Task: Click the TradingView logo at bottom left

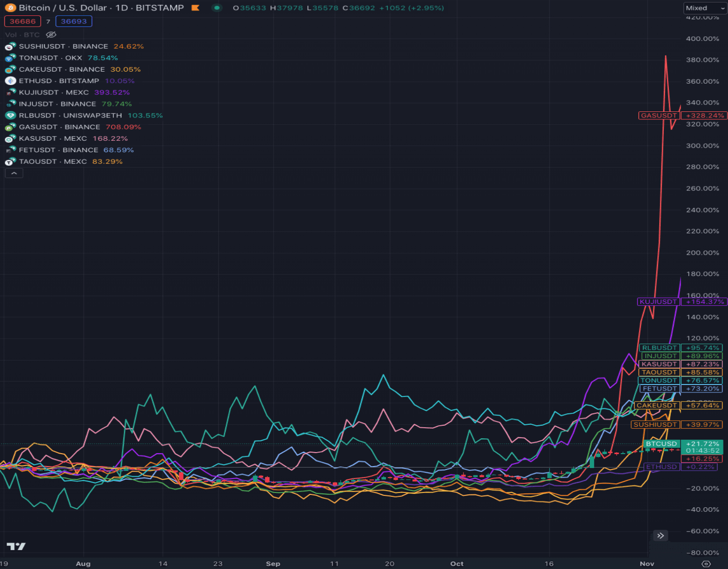Action: tap(16, 546)
